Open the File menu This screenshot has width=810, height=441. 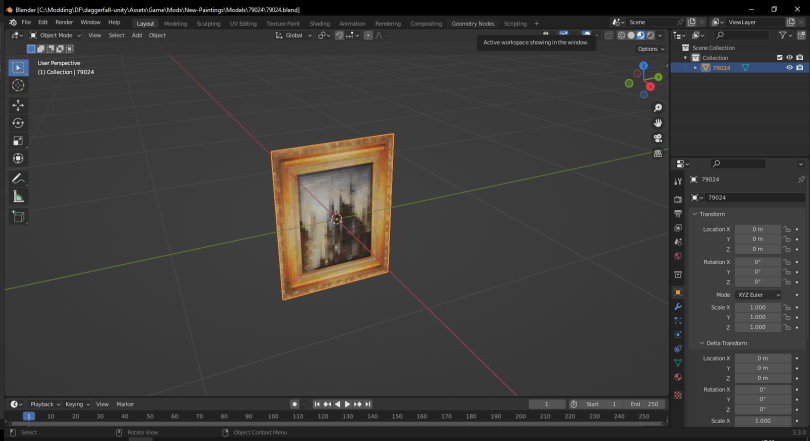click(x=26, y=22)
